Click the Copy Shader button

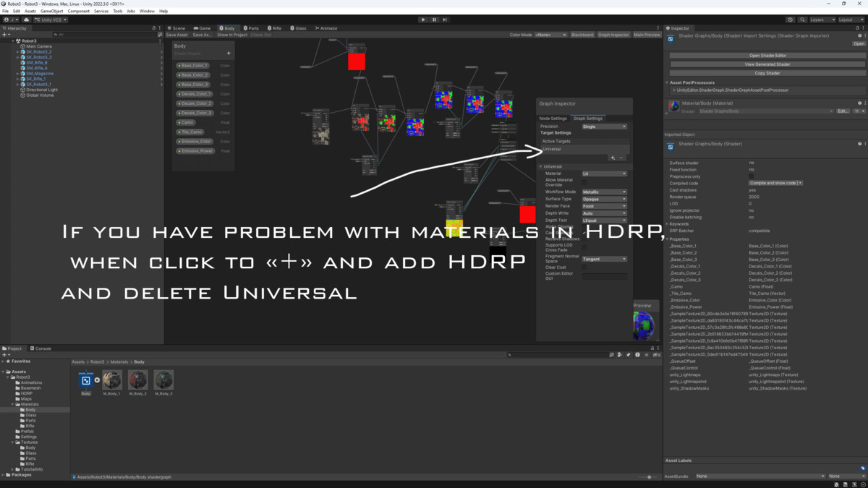[767, 73]
